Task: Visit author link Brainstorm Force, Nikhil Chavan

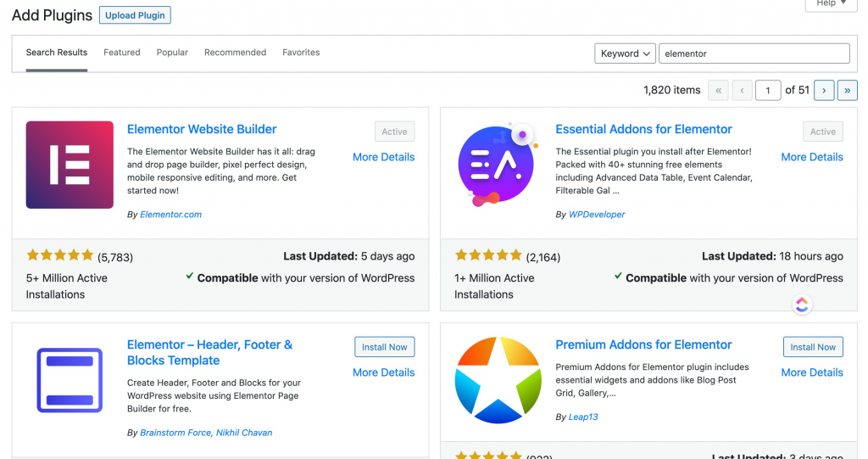Action: [206, 433]
